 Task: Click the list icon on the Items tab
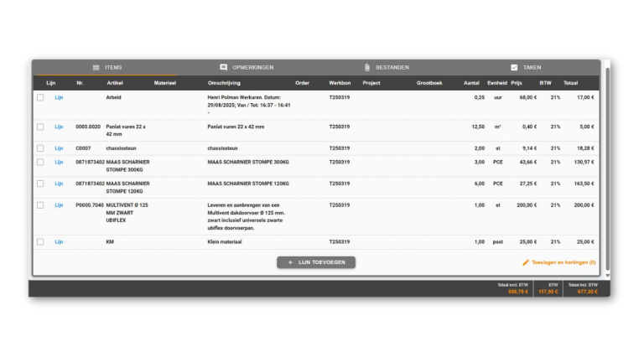click(96, 67)
